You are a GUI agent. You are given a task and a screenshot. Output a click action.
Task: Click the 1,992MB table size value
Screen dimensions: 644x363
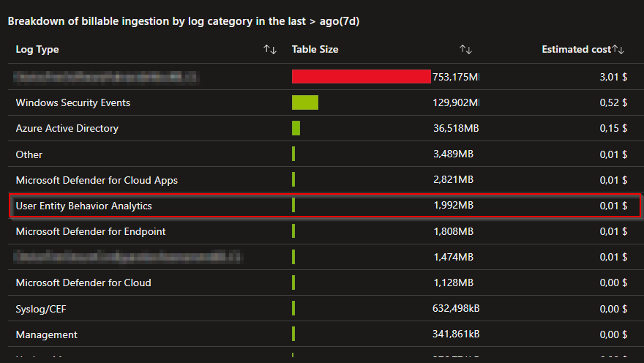point(454,205)
